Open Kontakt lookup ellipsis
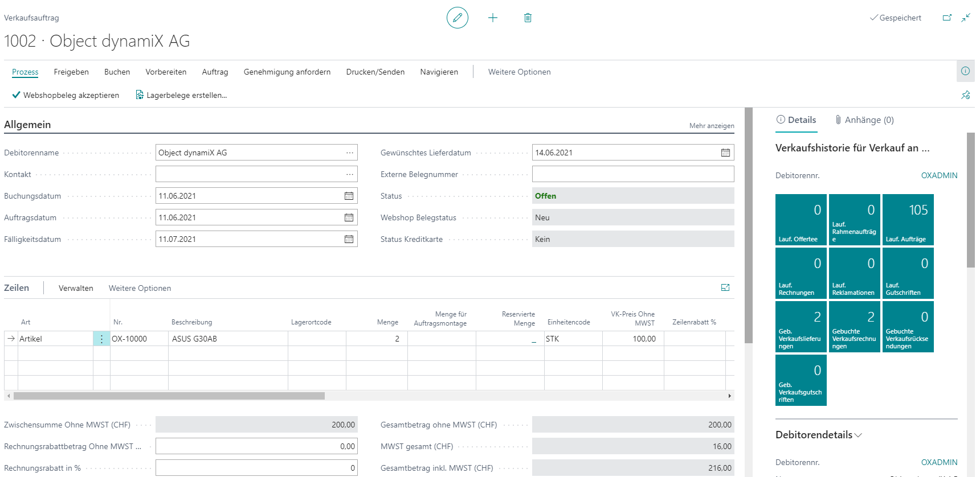The image size is (980, 477). click(349, 174)
